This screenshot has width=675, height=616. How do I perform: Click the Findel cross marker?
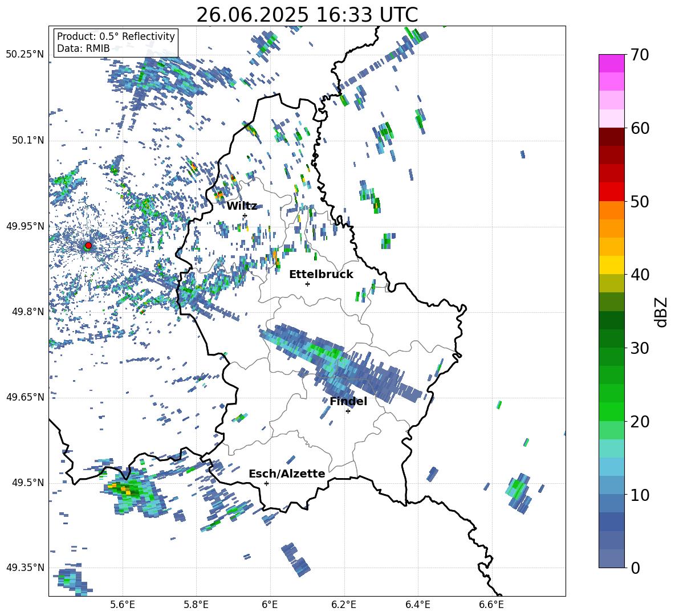pos(348,411)
